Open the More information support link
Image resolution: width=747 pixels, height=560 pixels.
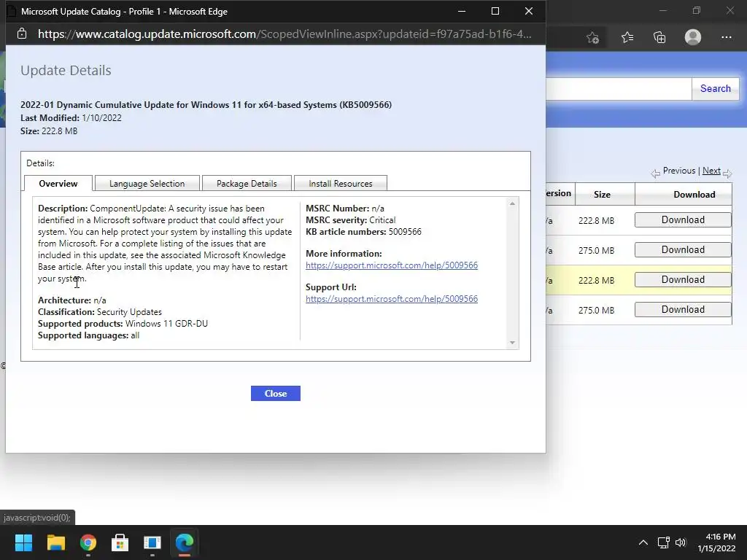pos(392,265)
